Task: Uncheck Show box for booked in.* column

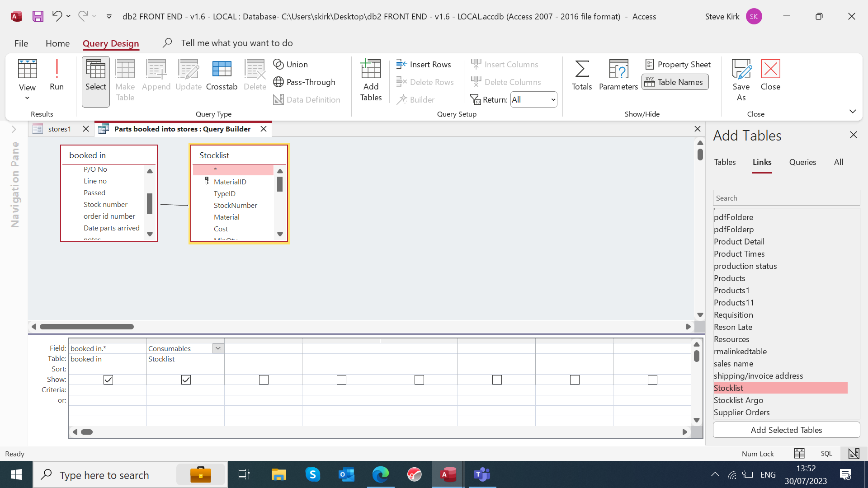Action: point(108,380)
